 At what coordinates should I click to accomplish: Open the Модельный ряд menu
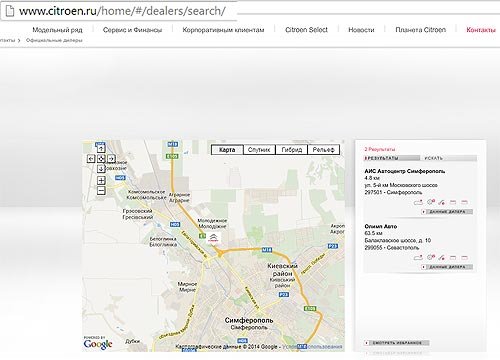coord(57,30)
